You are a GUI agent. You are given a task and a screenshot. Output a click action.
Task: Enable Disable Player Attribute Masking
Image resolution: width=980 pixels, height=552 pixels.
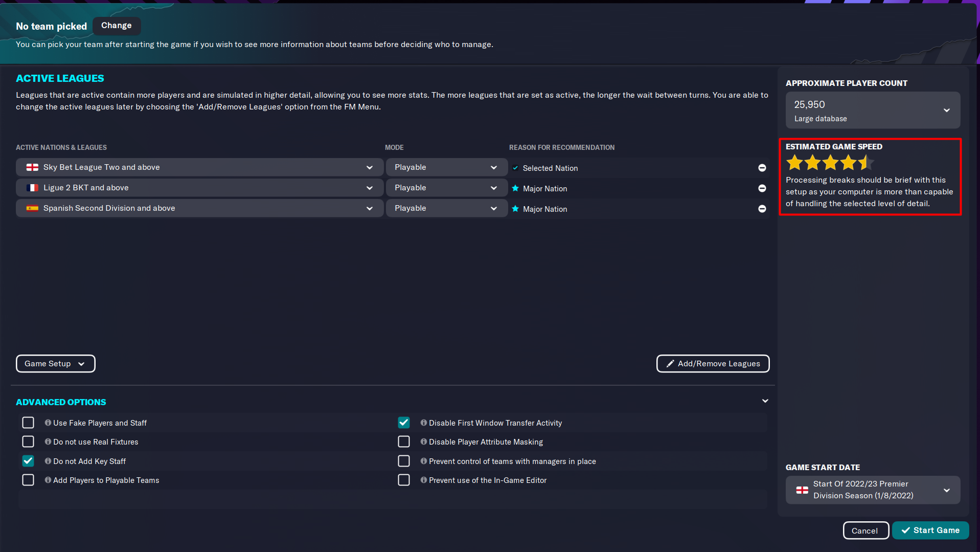click(404, 441)
